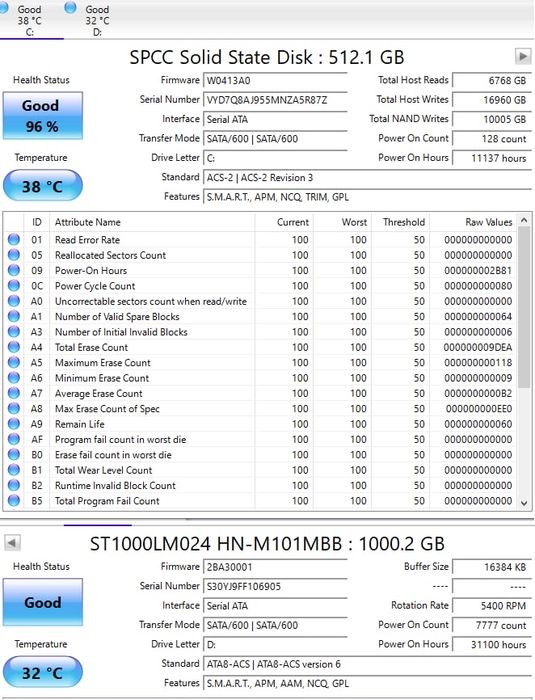Go to previous disk using left arrow button

(x=12, y=543)
